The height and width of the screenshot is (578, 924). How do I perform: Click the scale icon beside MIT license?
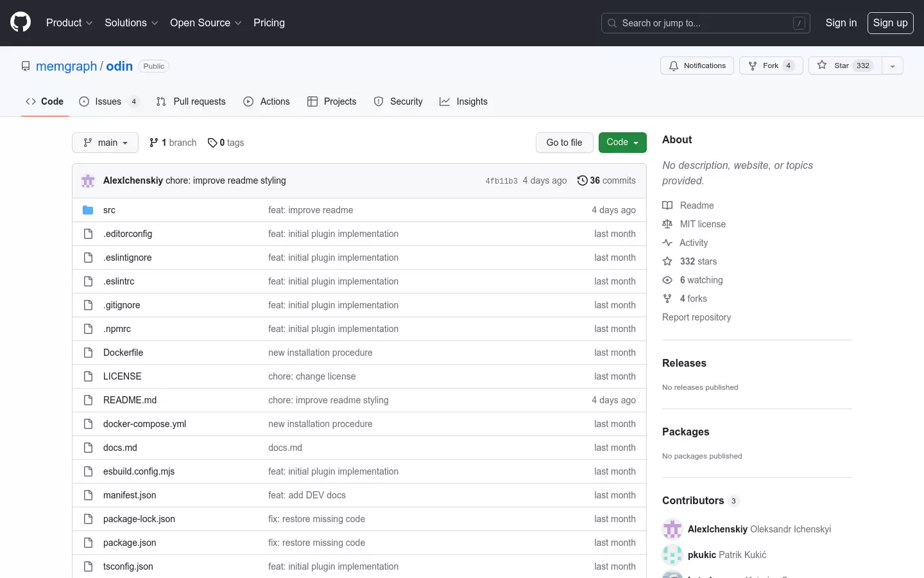coord(667,224)
